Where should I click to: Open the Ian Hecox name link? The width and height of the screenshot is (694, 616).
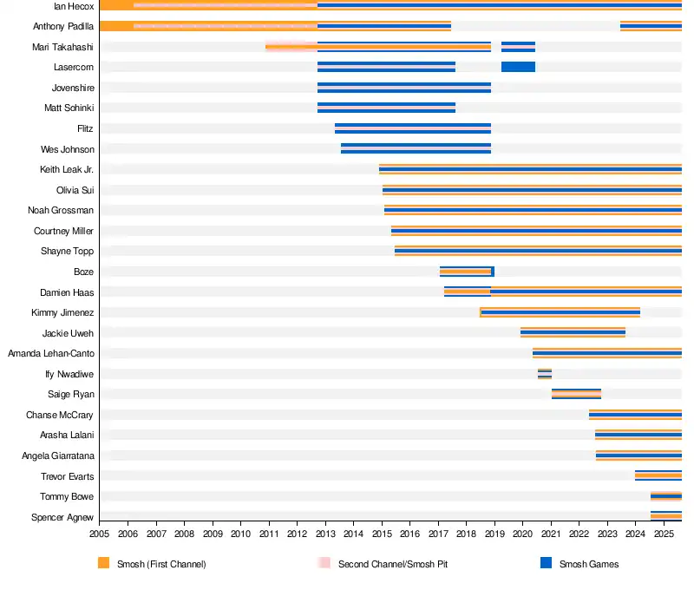(x=74, y=6)
